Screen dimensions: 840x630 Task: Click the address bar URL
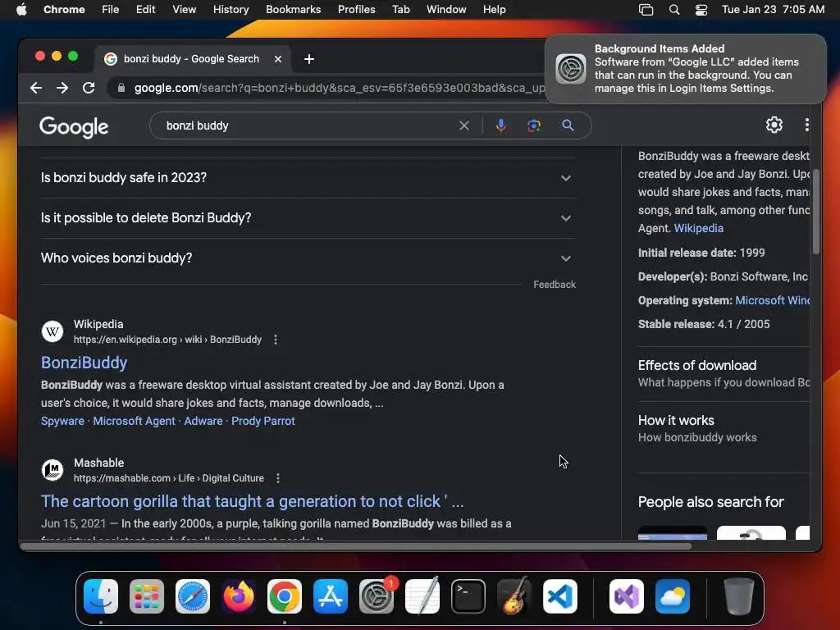339,88
